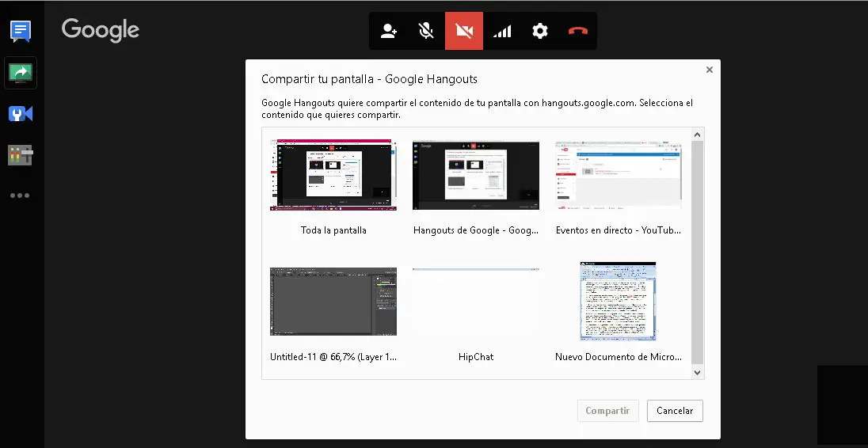Screen dimensions: 868x448
Task: Open the chat panel icon
Action: 21,32
